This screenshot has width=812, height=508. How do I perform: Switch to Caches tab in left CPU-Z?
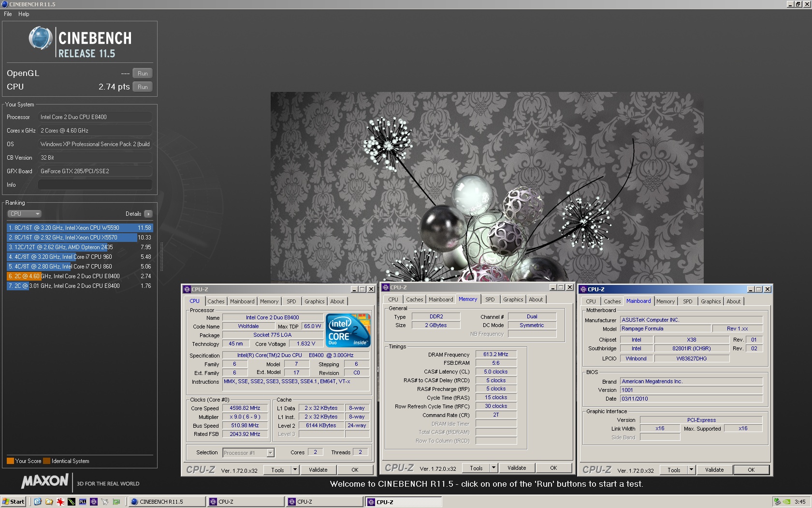(x=216, y=301)
